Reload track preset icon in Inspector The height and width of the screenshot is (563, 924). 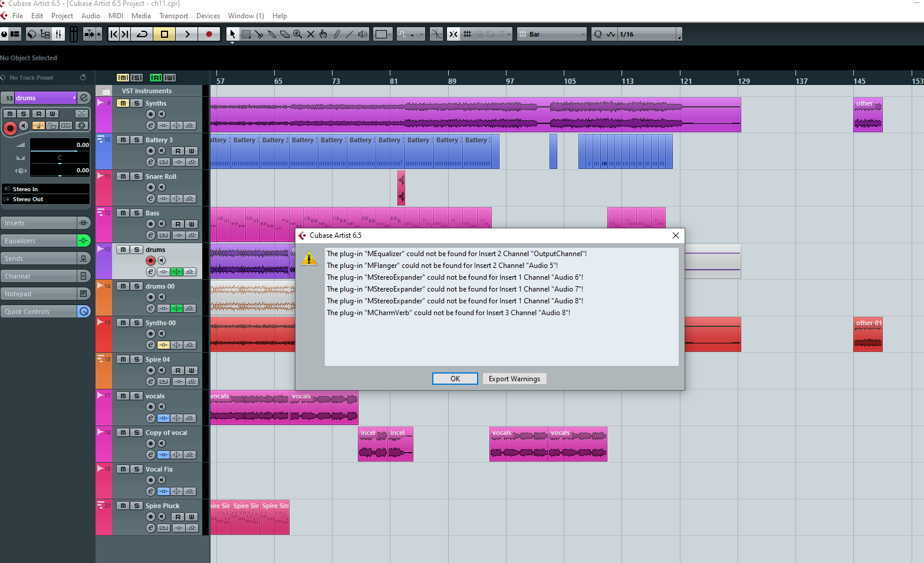tap(83, 77)
